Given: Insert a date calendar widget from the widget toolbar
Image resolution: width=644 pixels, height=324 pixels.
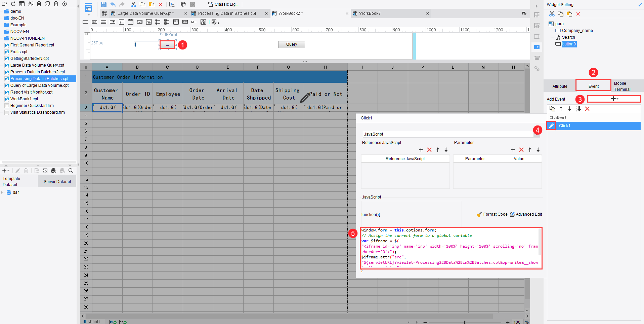Looking at the screenshot, I should (x=131, y=22).
